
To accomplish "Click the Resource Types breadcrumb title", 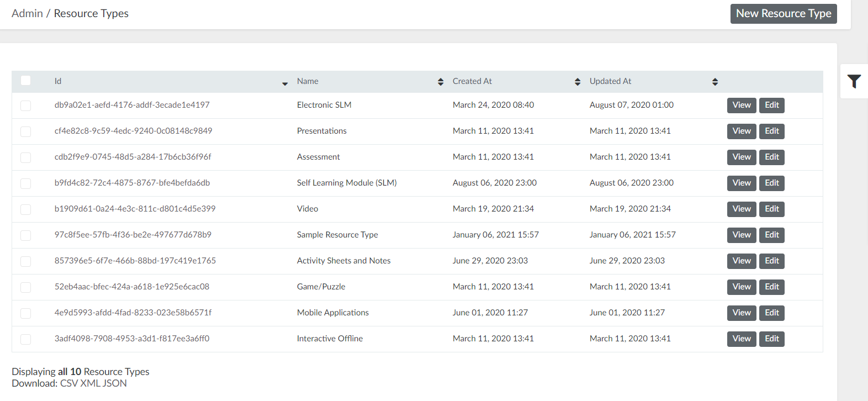I will [x=91, y=13].
